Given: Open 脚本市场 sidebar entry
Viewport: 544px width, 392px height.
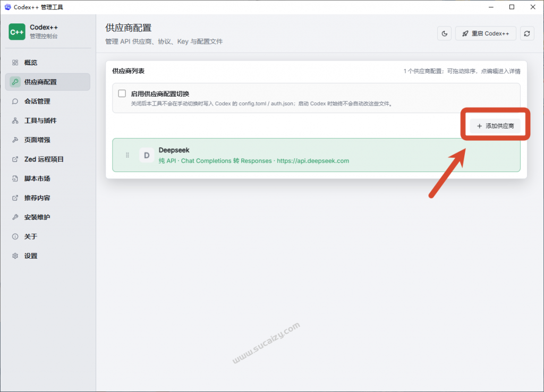Looking at the screenshot, I should [x=47, y=178].
